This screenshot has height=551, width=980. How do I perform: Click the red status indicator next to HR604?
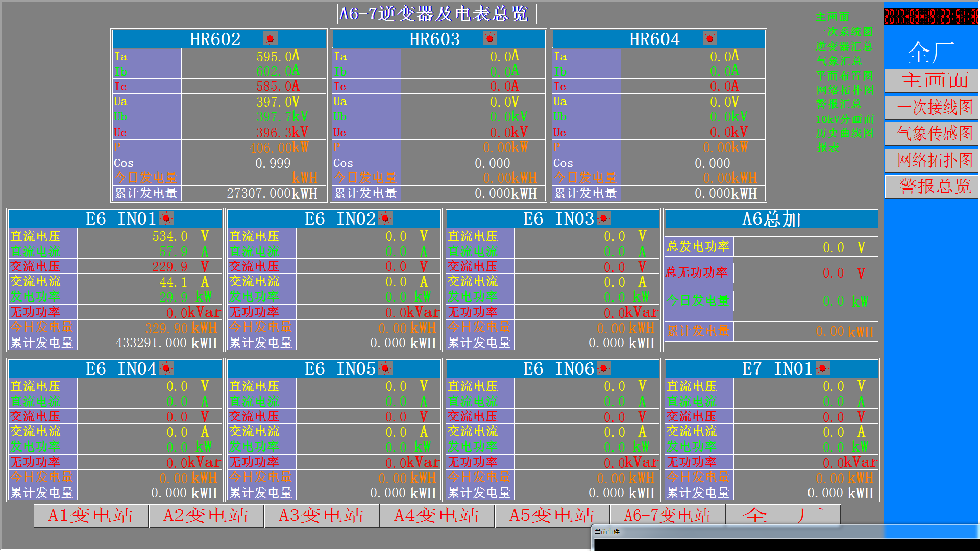(x=709, y=39)
